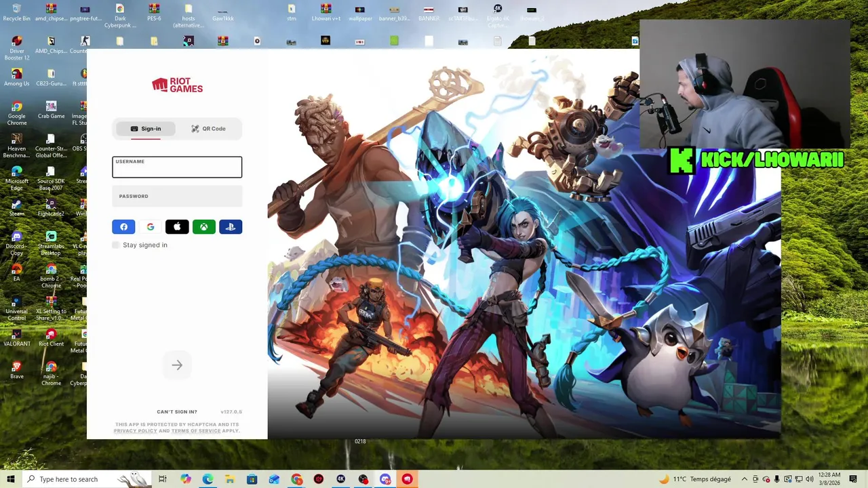The width and height of the screenshot is (868, 488).
Task: Open the Privacy Policy link
Action: click(135, 431)
